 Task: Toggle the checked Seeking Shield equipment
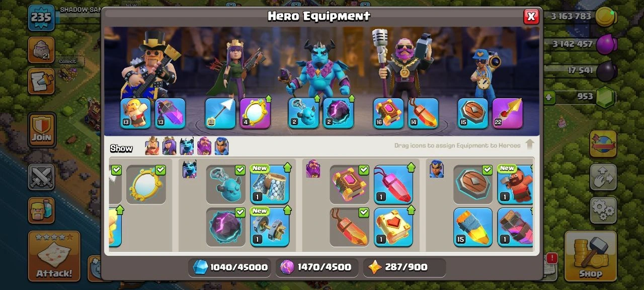tap(473, 185)
